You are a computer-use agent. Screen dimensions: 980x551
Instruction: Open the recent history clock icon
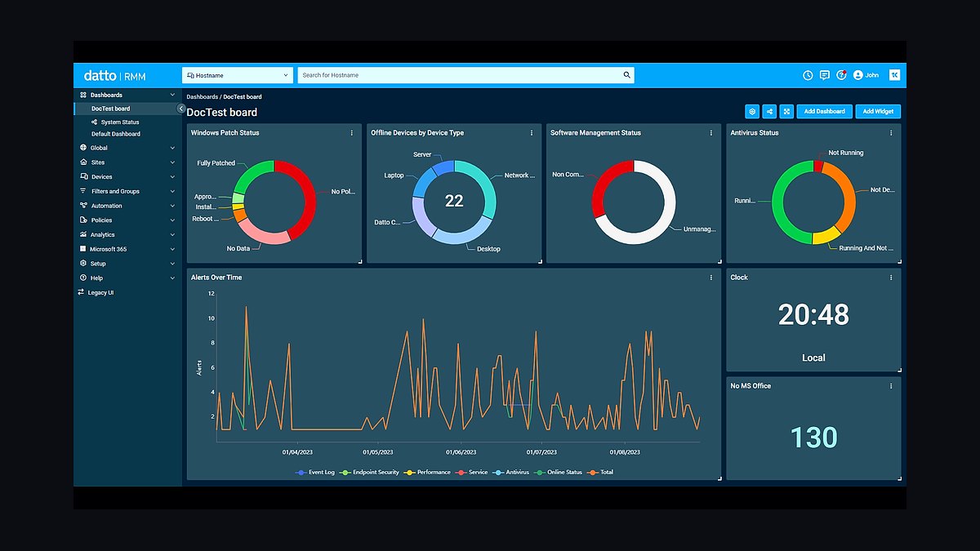(808, 75)
